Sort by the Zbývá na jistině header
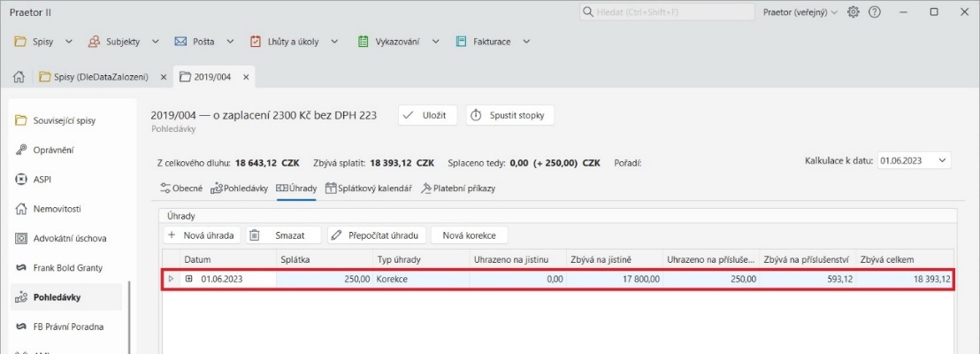Screen dimensions: 980x354 pos(615,259)
